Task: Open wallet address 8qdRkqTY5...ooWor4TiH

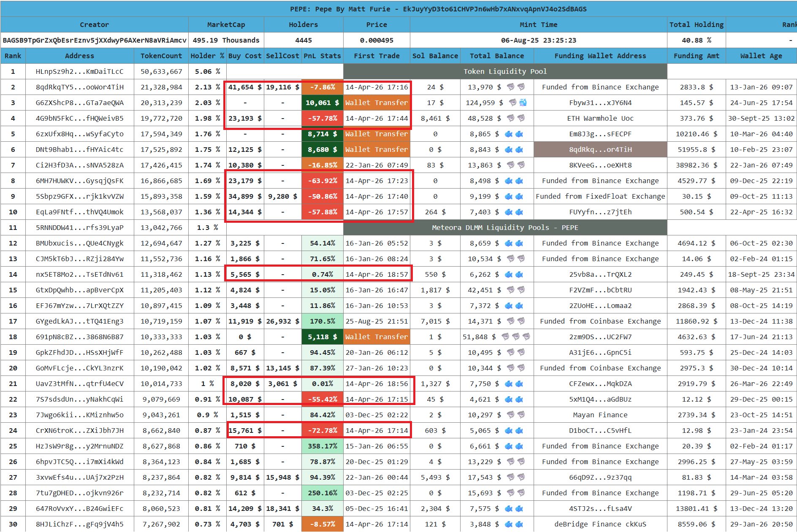Action: click(79, 87)
